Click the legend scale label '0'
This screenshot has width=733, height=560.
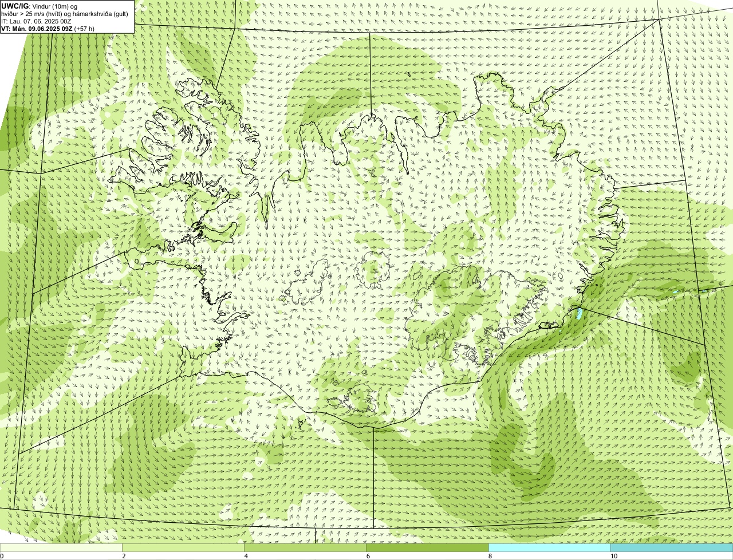2,556
